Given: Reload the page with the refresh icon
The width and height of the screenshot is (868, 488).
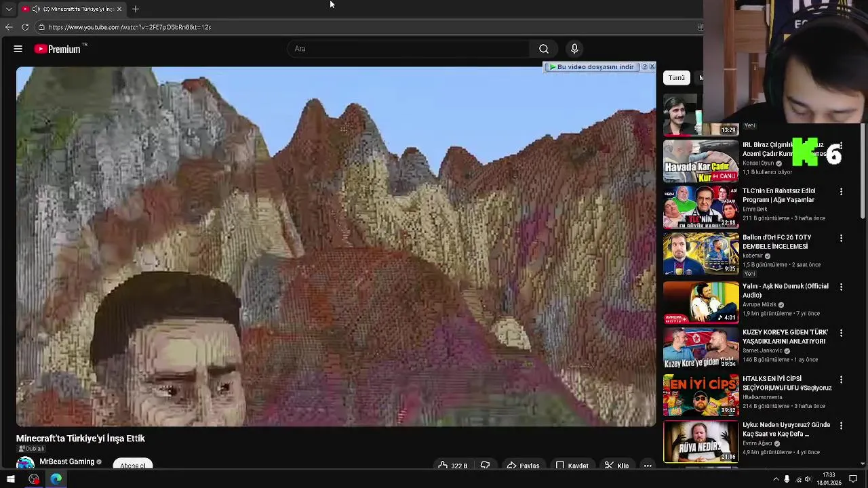Looking at the screenshot, I should tap(25, 27).
